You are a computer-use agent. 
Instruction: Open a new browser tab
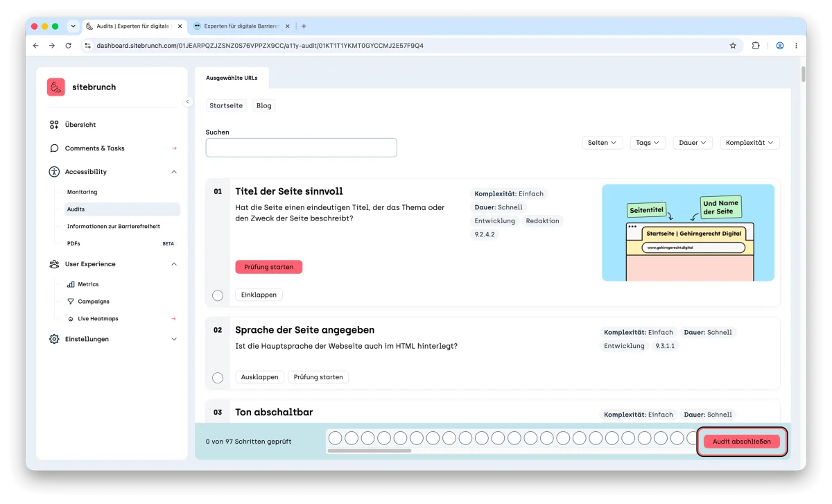[304, 26]
